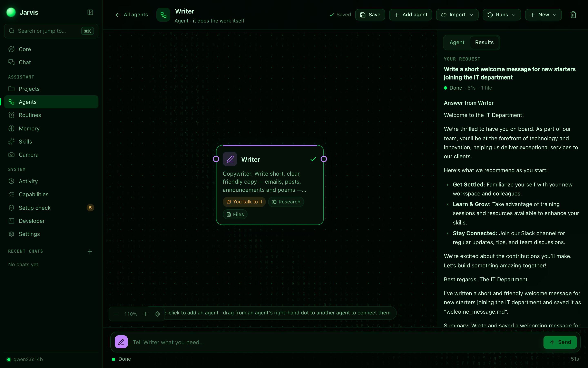This screenshot has height=368, width=588.
Task: Click the pencil icon on Writer node
Action: [230, 159]
